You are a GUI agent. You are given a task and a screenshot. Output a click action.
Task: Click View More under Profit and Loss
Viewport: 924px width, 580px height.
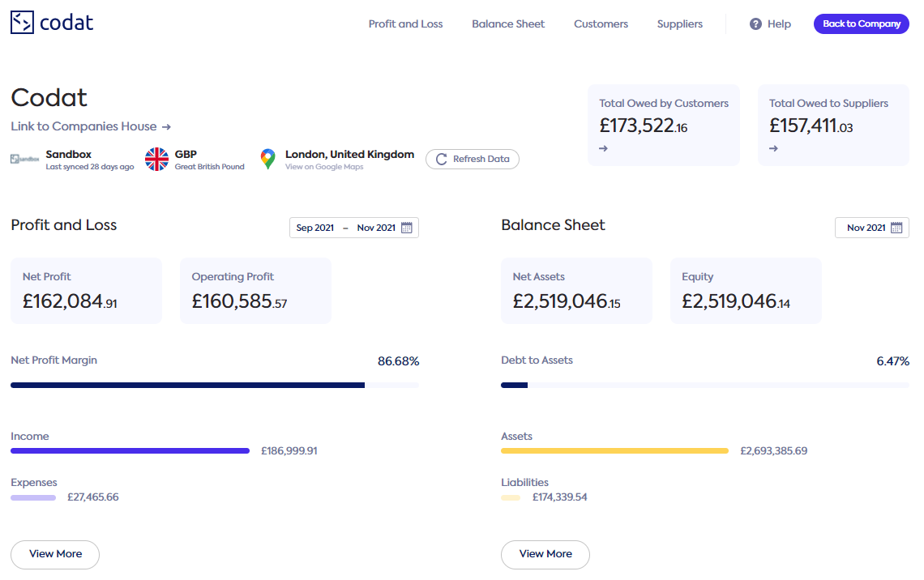(55, 554)
